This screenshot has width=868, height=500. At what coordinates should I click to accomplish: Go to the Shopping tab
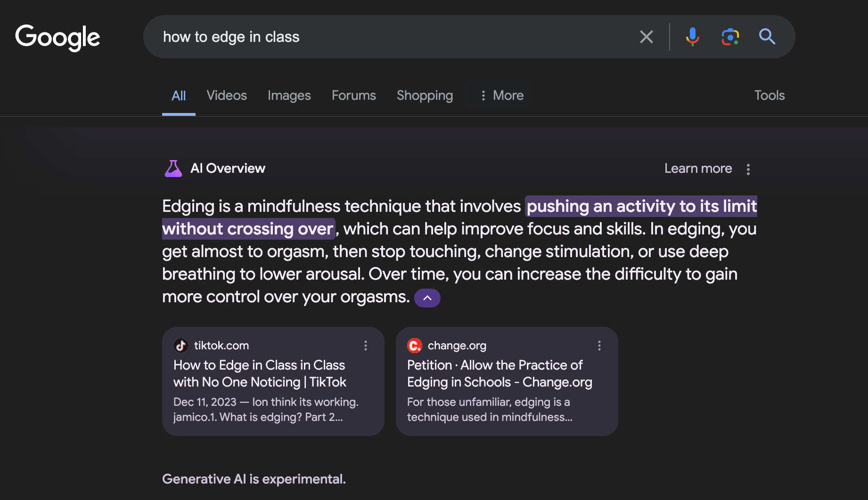[425, 96]
